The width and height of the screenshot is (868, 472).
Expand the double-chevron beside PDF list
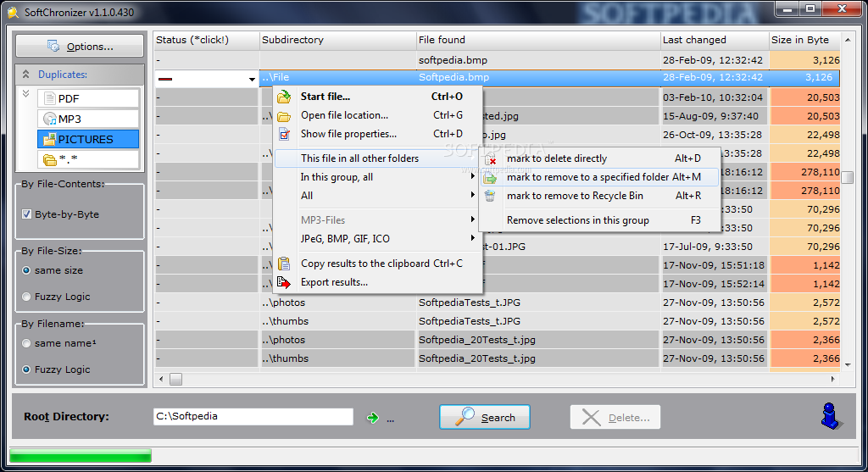(x=26, y=94)
